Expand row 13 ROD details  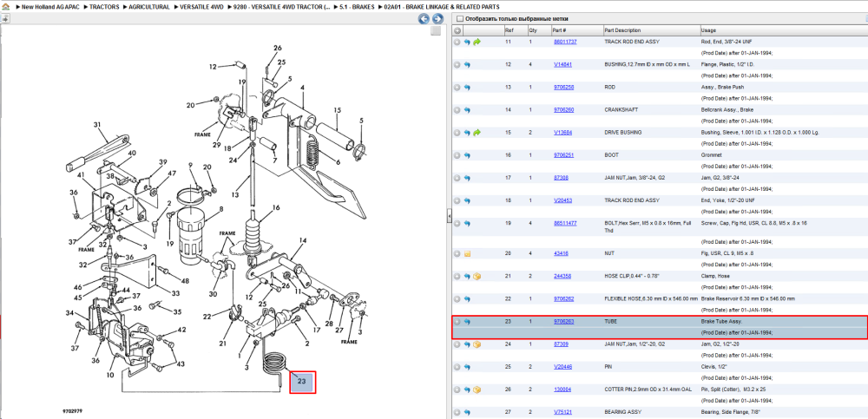coord(457,88)
